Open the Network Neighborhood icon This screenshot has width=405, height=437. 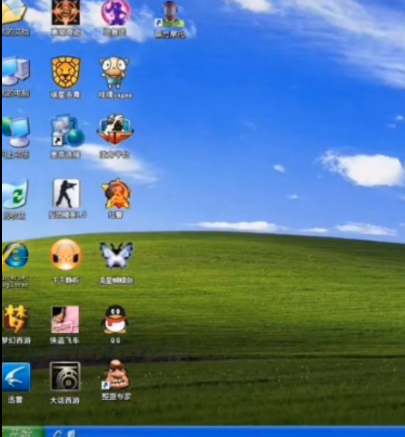15,132
